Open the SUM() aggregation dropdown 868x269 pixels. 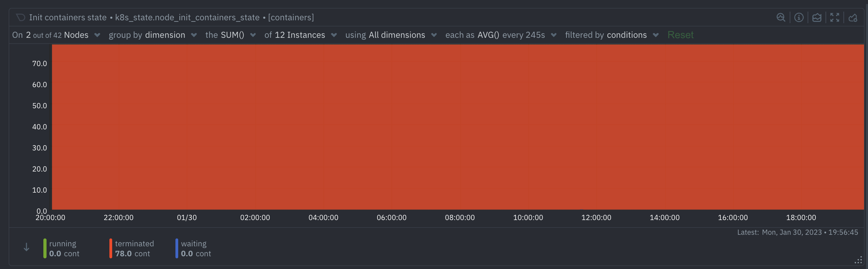pos(230,35)
